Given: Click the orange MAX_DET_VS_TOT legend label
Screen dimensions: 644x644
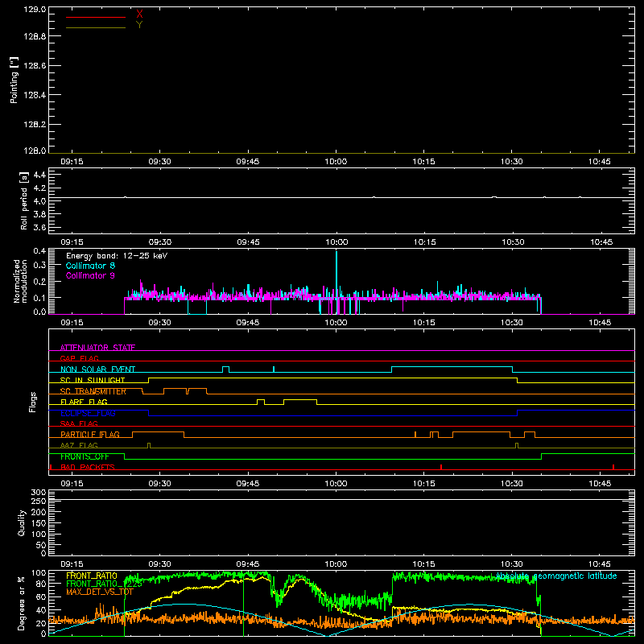Looking at the screenshot, I should point(99,592).
